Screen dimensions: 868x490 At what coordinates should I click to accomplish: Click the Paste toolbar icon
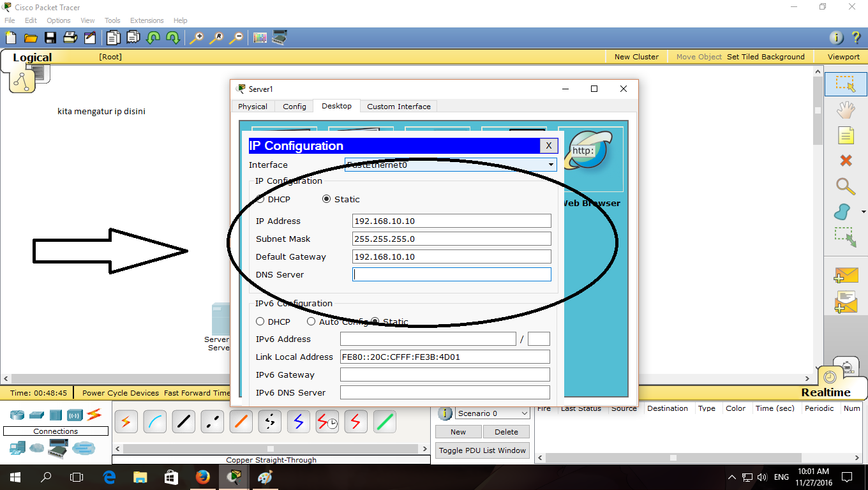133,38
